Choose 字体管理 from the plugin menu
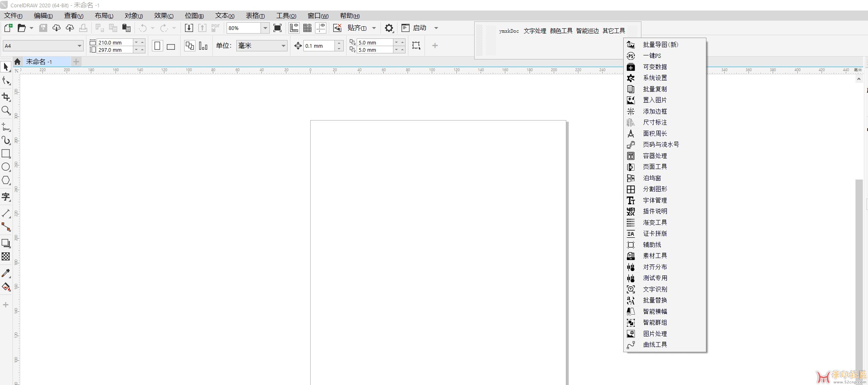The width and height of the screenshot is (868, 385). [665, 200]
